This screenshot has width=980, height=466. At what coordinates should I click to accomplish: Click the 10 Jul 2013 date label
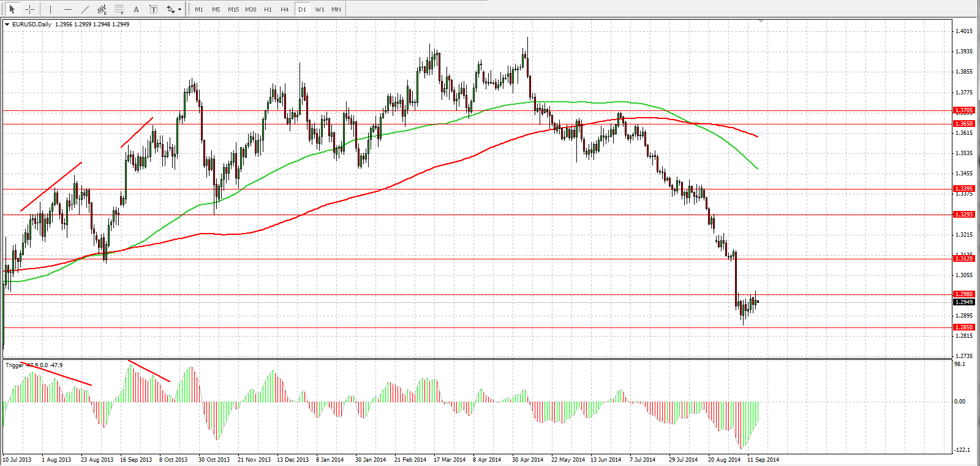(17, 459)
